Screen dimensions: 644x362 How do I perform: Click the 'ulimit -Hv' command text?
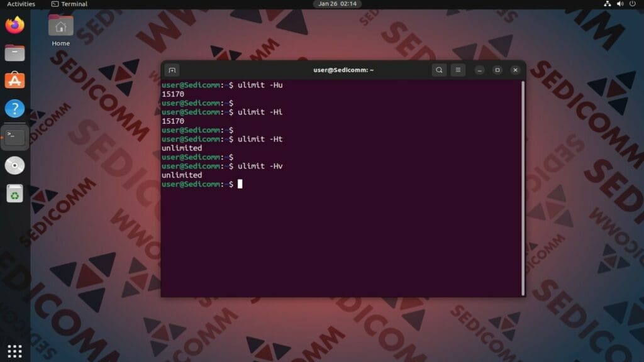pos(260,166)
